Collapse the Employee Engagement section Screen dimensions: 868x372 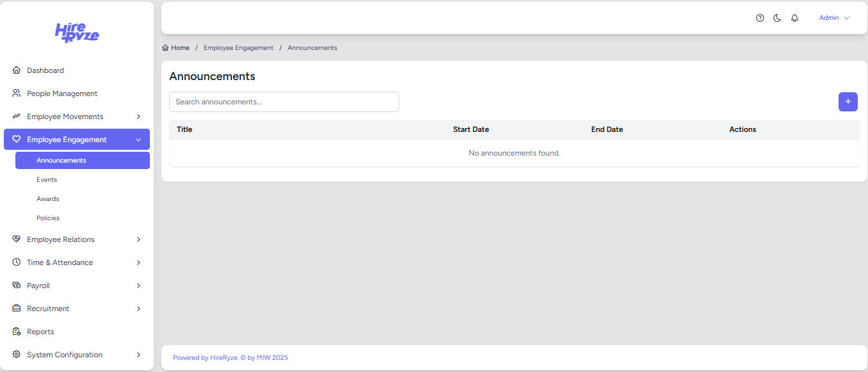click(x=138, y=140)
